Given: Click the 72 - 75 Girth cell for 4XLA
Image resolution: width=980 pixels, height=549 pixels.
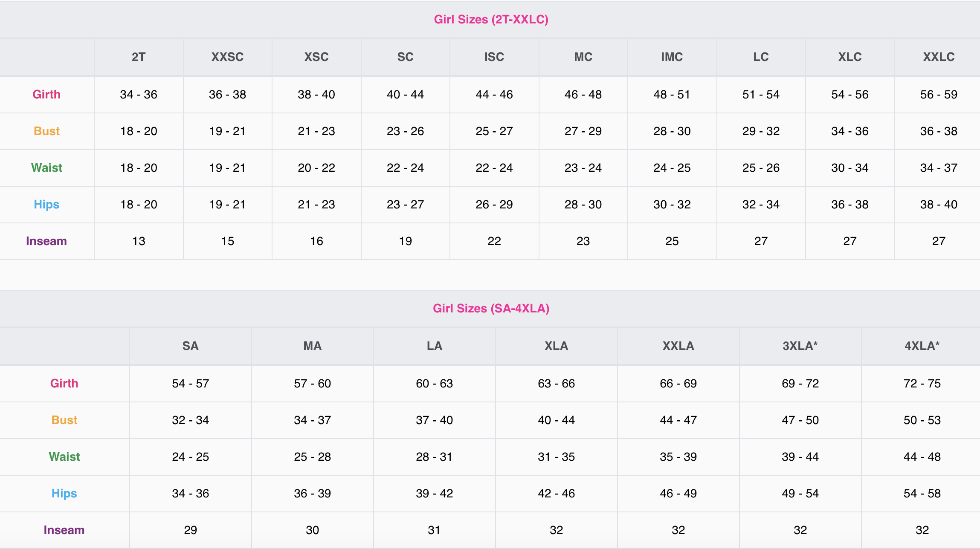Looking at the screenshot, I should [x=922, y=384].
